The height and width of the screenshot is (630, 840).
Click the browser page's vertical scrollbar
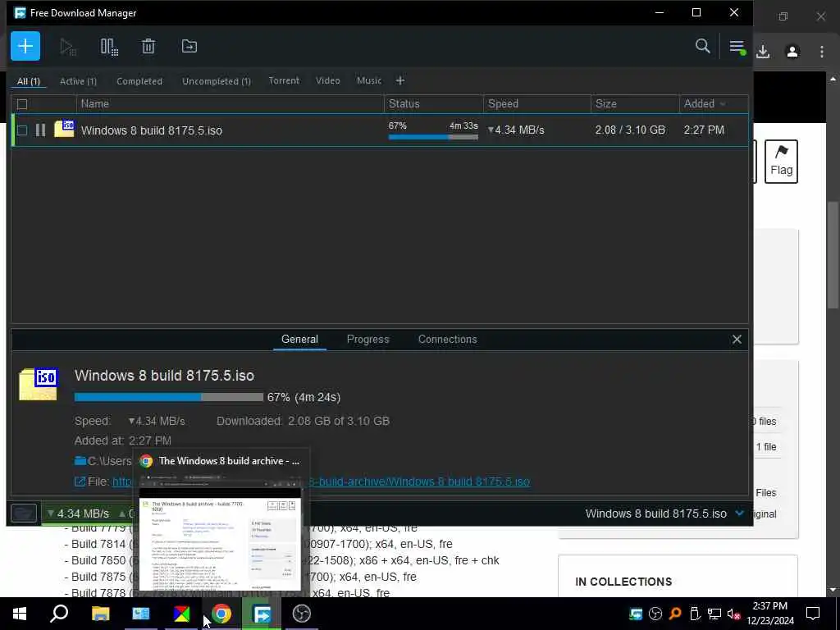[x=833, y=255]
